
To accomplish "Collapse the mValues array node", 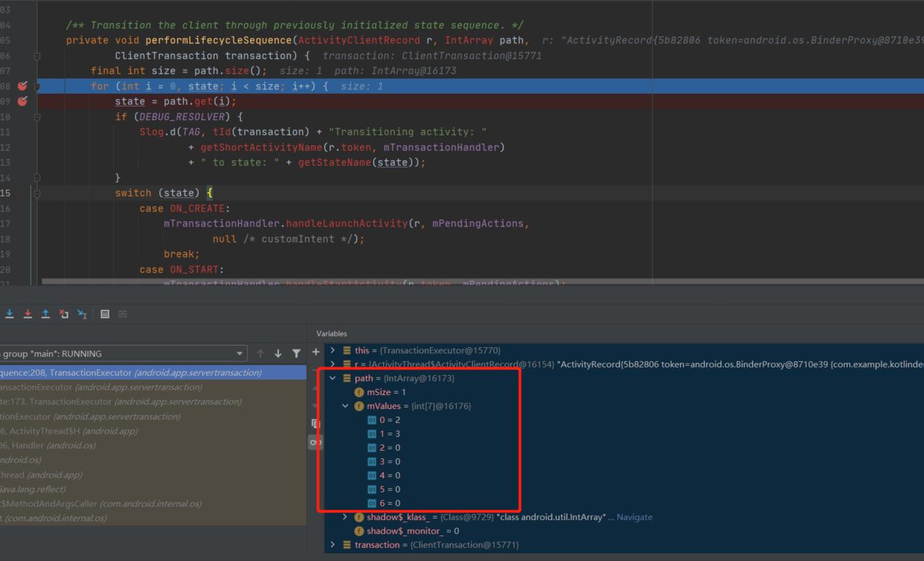I will [x=345, y=406].
